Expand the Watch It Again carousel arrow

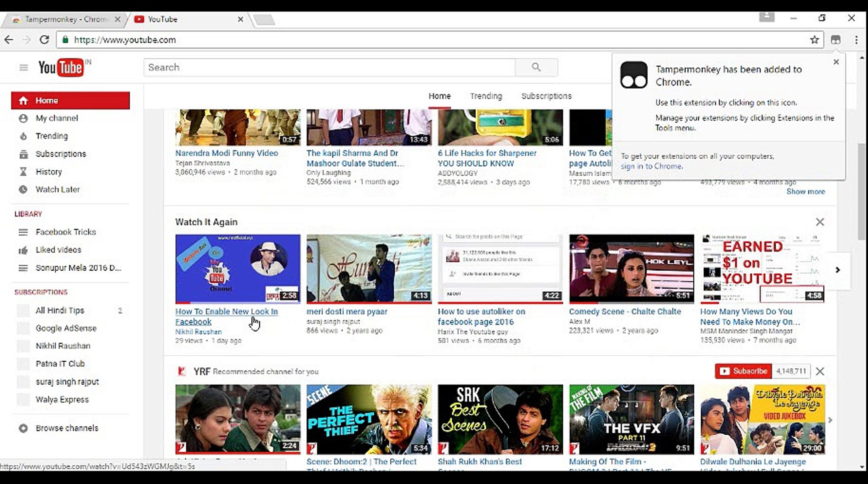coord(837,270)
